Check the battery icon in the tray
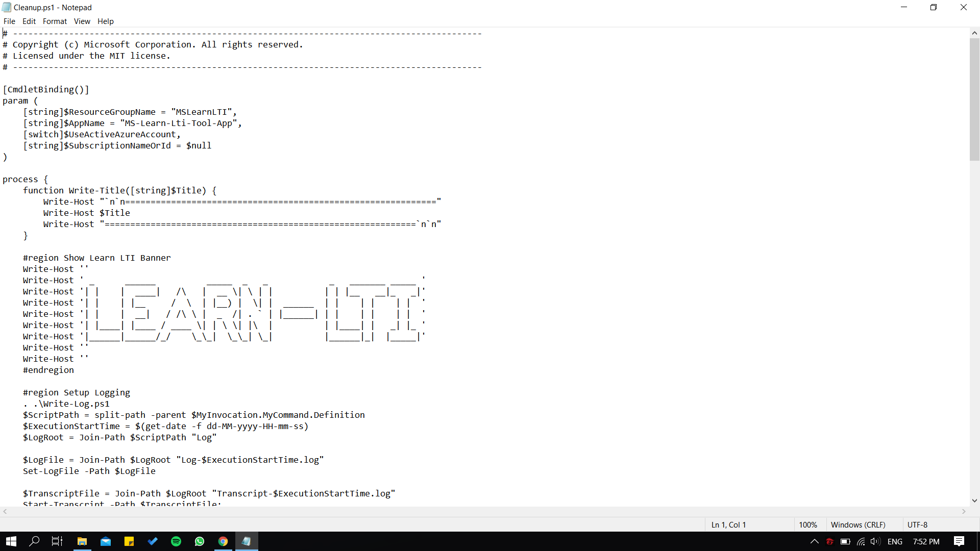The width and height of the screenshot is (980, 551). pyautogui.click(x=845, y=542)
